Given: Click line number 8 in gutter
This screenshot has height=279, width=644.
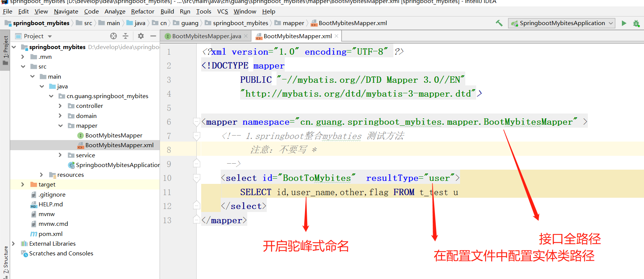Looking at the screenshot, I should pos(169,150).
